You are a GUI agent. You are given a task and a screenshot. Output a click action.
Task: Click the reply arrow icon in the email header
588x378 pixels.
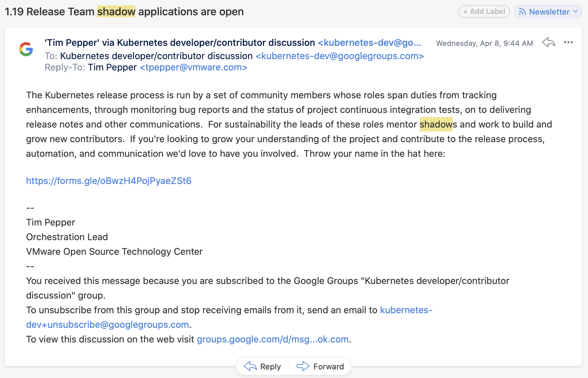pyautogui.click(x=548, y=43)
